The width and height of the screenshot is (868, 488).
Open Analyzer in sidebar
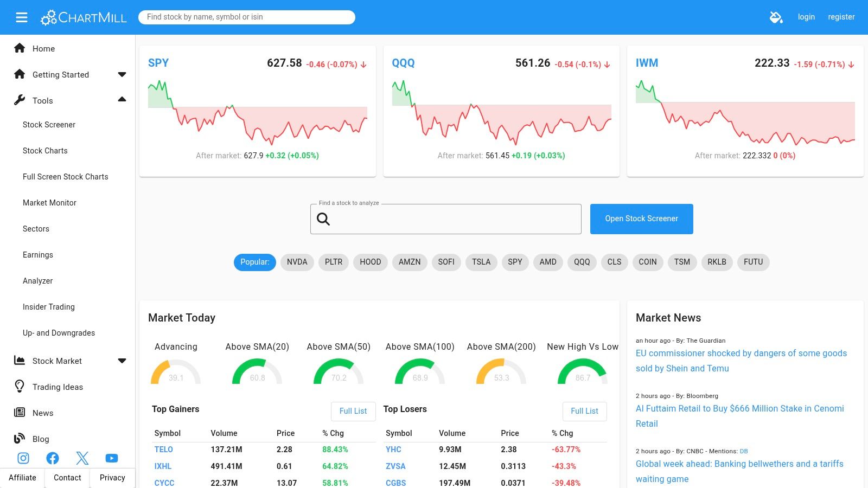[37, 281]
